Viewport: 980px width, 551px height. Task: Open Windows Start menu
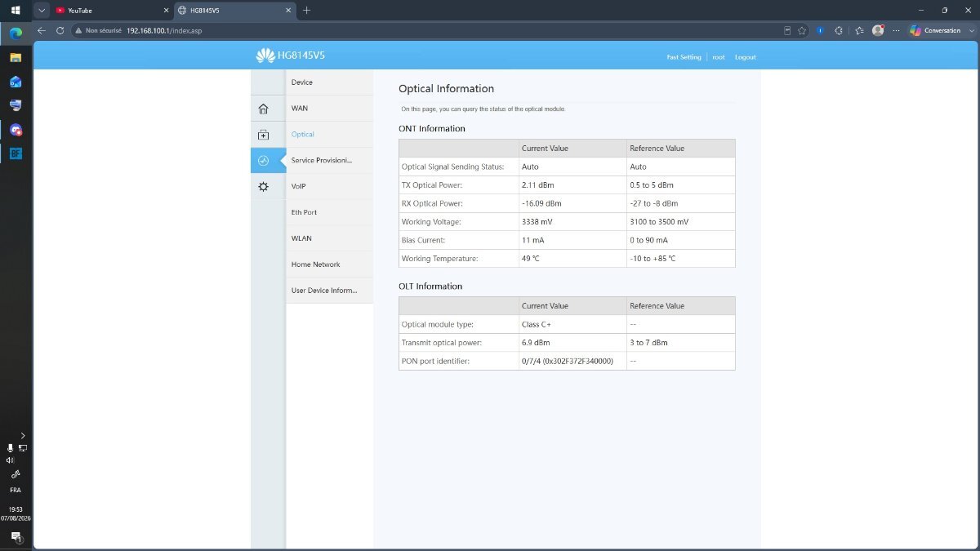(x=16, y=11)
